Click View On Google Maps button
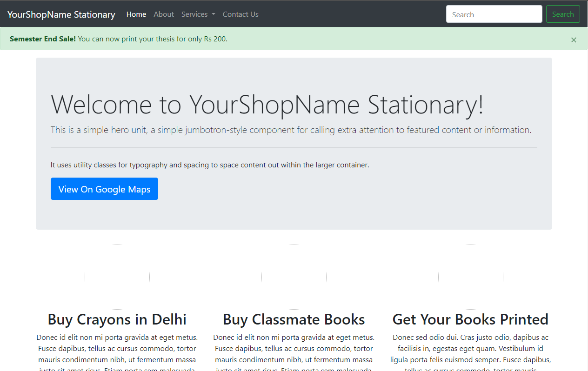 [104, 189]
